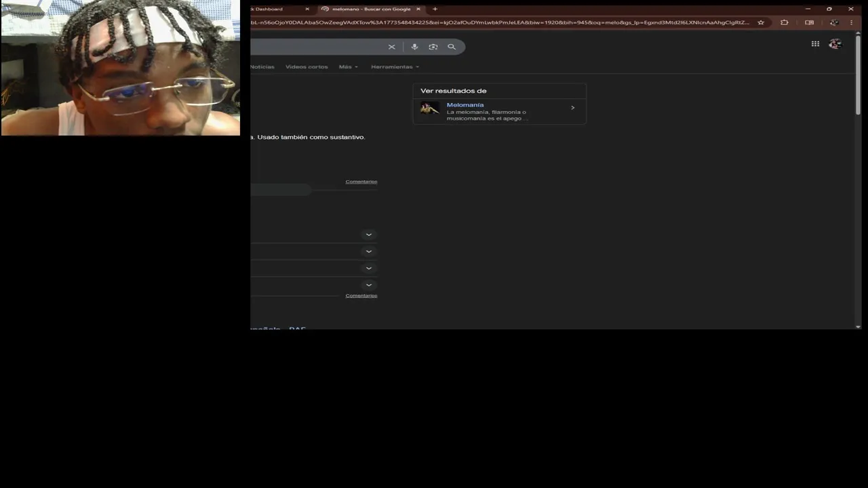Viewport: 868px width, 488px height.
Task: Click the page vertical scrollbar thumb
Action: (x=858, y=75)
